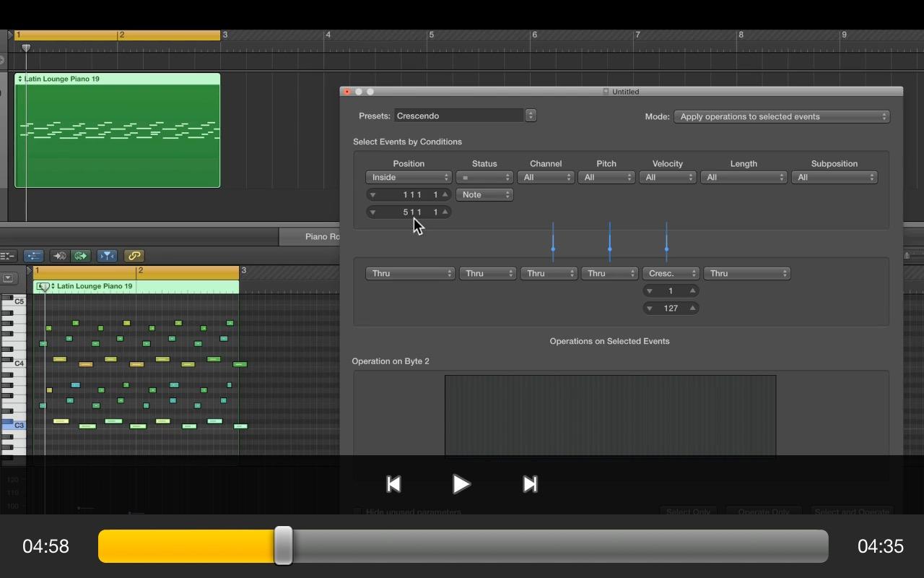Skip to the next video chapter
The height and width of the screenshot is (578, 924).
pyautogui.click(x=530, y=484)
